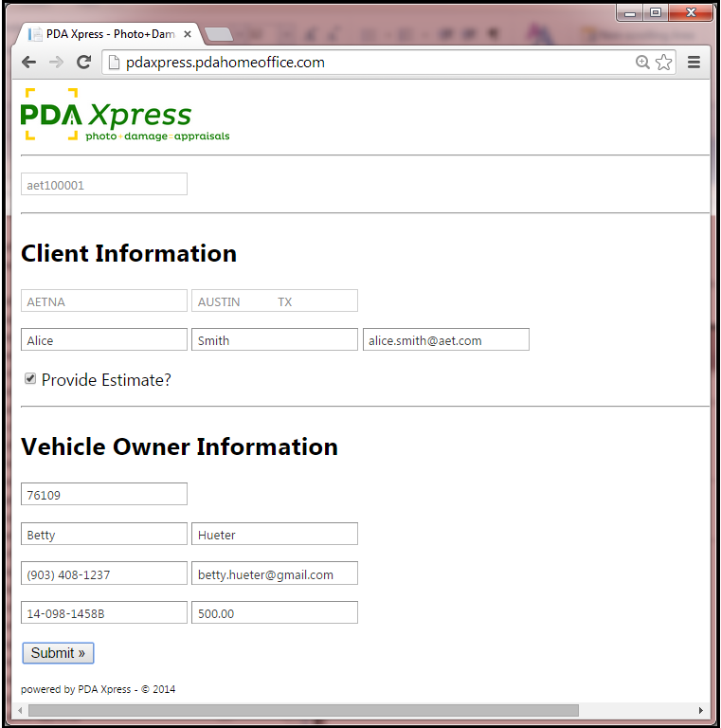Click the scrollbar right arrow
Image resolution: width=721 pixels, height=728 pixels.
pyautogui.click(x=700, y=710)
